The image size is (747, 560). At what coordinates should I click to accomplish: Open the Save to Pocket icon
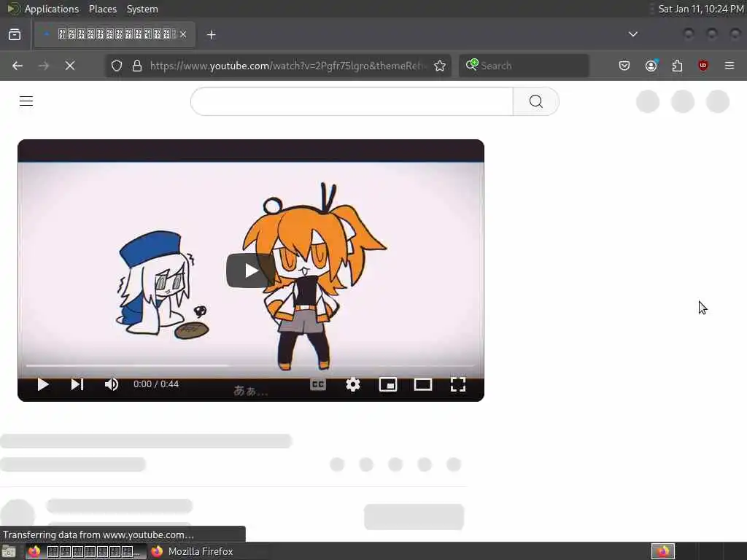click(624, 66)
